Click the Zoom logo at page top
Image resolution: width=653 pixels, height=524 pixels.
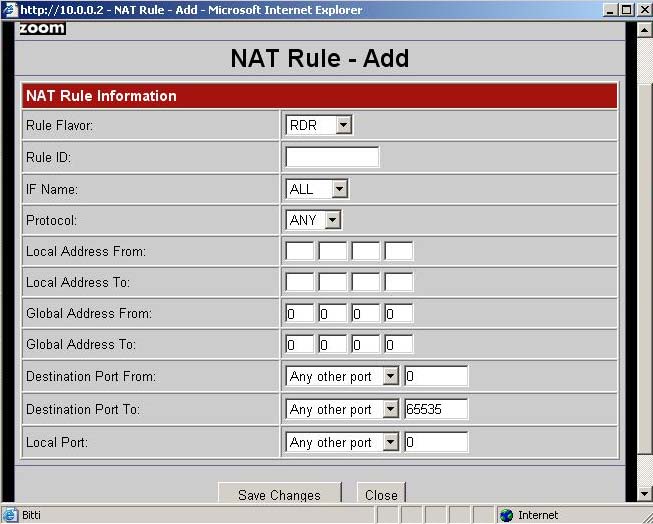pos(42,28)
